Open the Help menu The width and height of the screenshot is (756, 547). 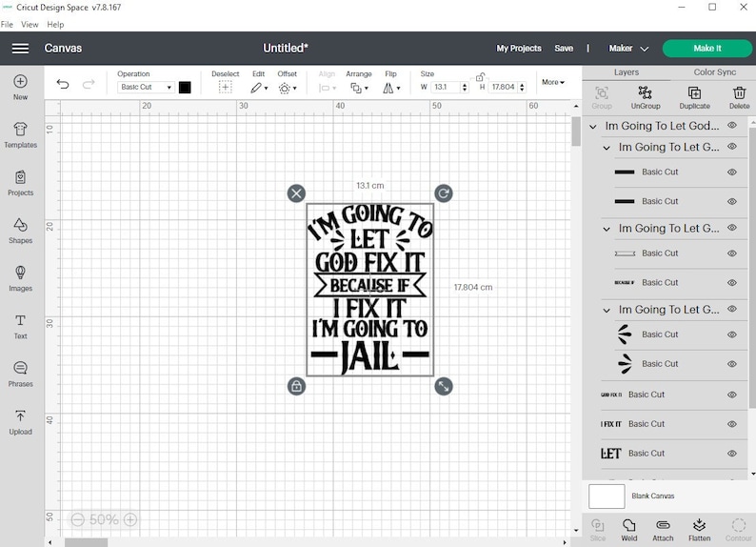click(x=55, y=24)
